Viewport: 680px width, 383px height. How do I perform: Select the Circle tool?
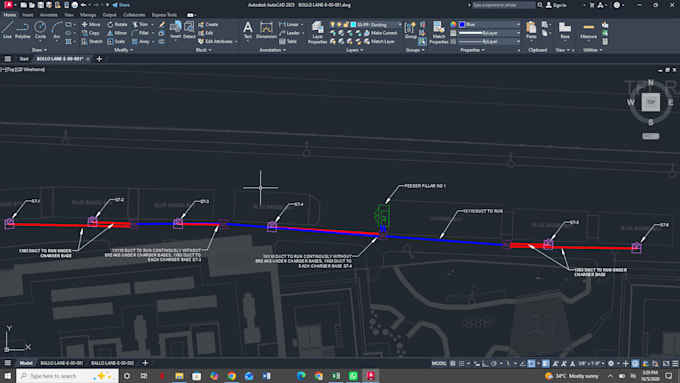tap(40, 30)
